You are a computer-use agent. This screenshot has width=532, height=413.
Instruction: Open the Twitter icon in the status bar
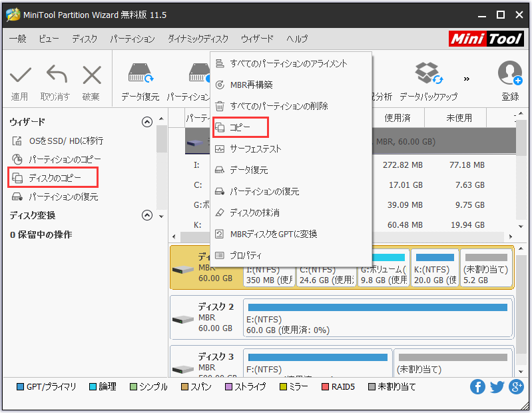coord(497,386)
